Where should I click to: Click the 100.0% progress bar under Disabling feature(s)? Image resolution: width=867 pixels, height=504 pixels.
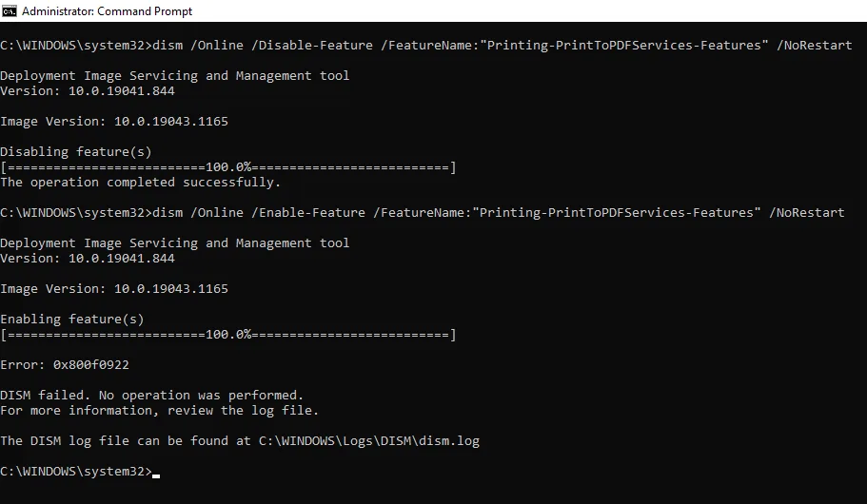(x=228, y=167)
